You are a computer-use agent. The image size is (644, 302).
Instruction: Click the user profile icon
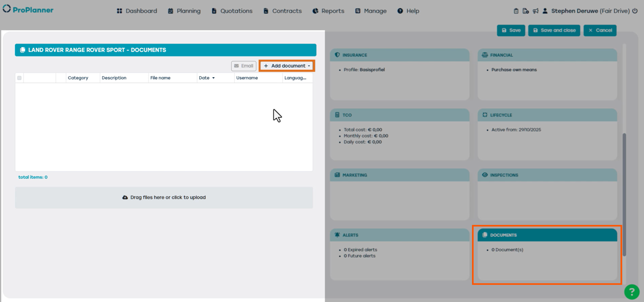[545, 11]
